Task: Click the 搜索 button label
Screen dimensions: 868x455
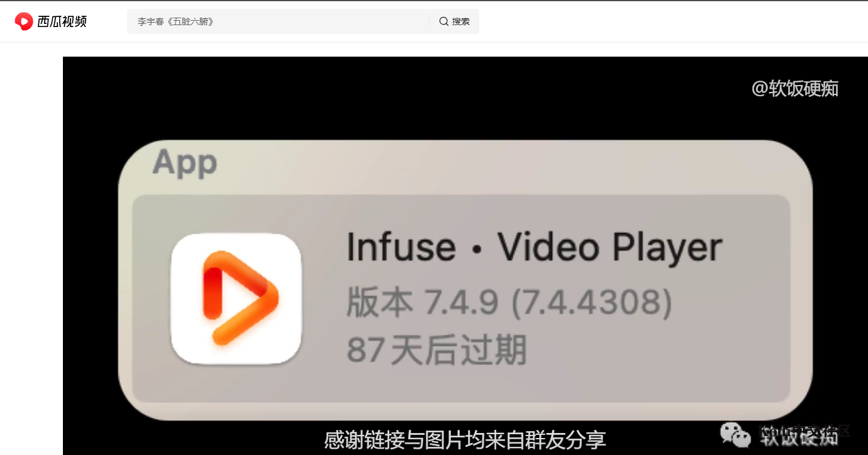Action: coord(461,21)
